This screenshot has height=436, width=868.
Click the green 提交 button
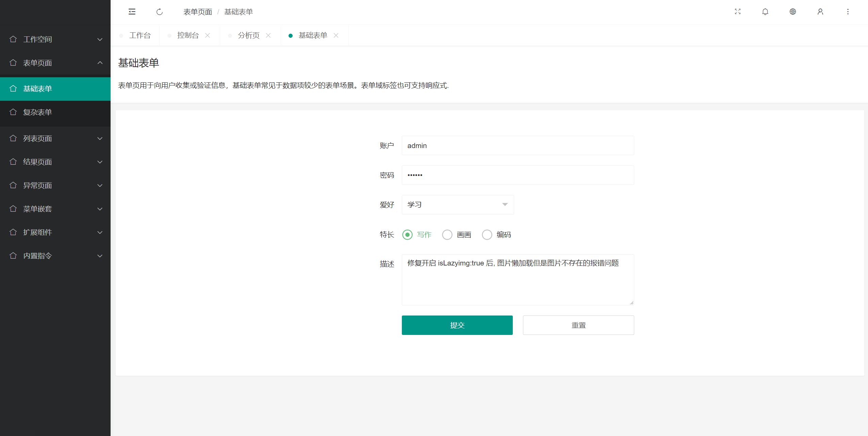(457, 325)
